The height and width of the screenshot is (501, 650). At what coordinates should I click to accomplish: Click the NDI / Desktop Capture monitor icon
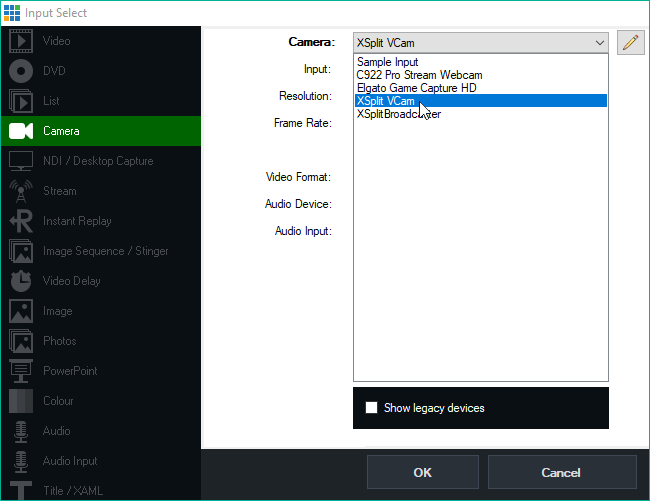pos(21,161)
